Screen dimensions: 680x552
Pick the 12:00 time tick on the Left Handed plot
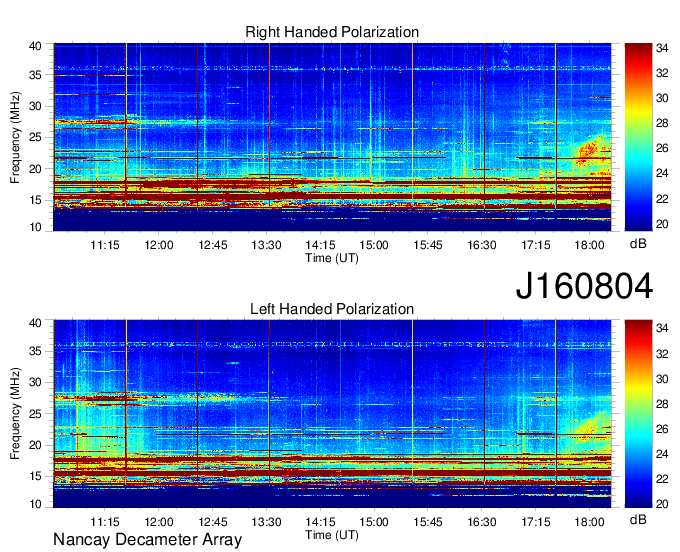point(159,522)
